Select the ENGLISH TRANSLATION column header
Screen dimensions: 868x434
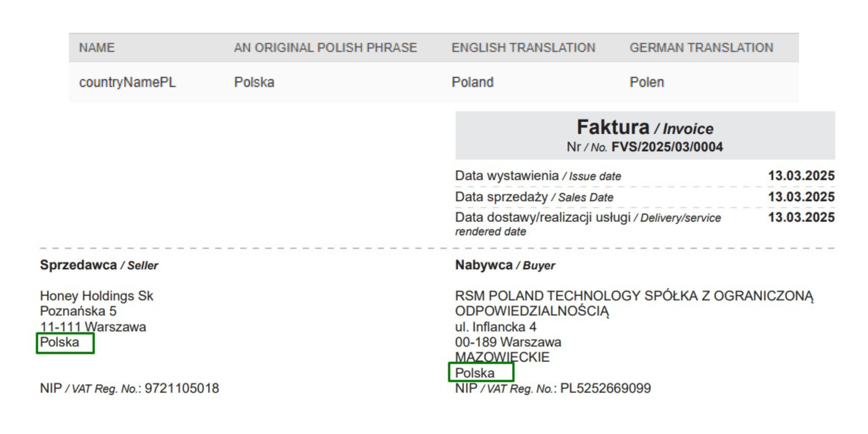(523, 48)
